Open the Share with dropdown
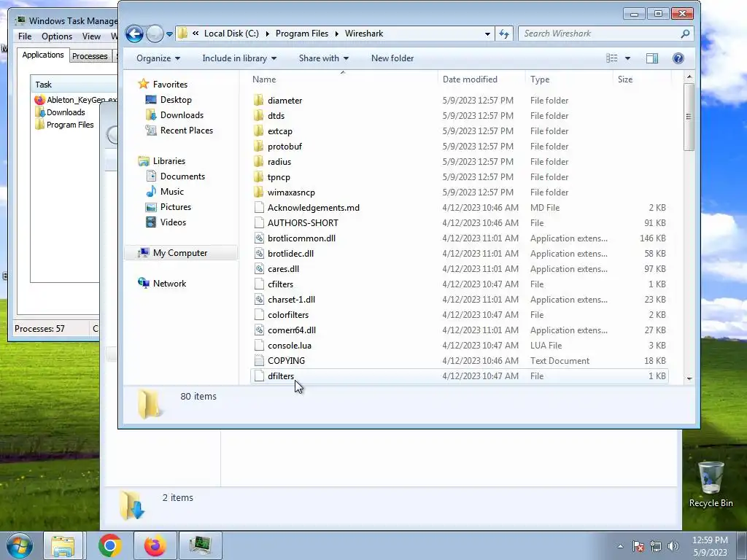This screenshot has height=560, width=747. (x=323, y=58)
